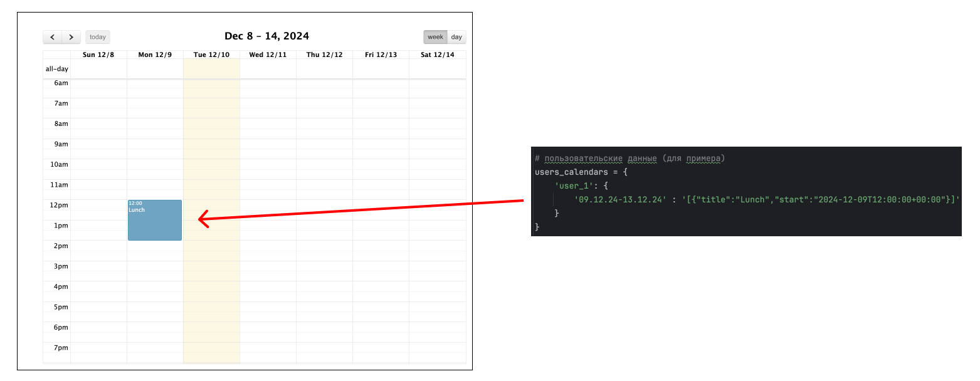Go to the previous week with left arrow
The image size is (980, 381).
point(53,37)
